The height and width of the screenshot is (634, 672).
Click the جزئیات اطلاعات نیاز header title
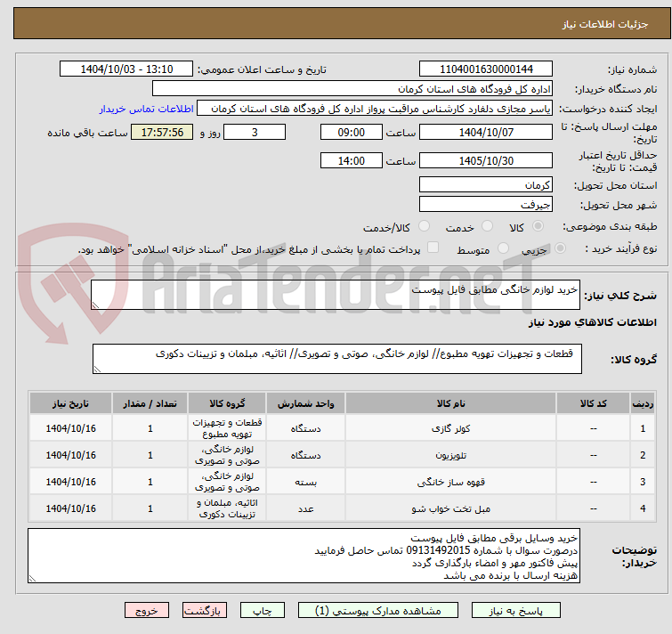pos(605,24)
